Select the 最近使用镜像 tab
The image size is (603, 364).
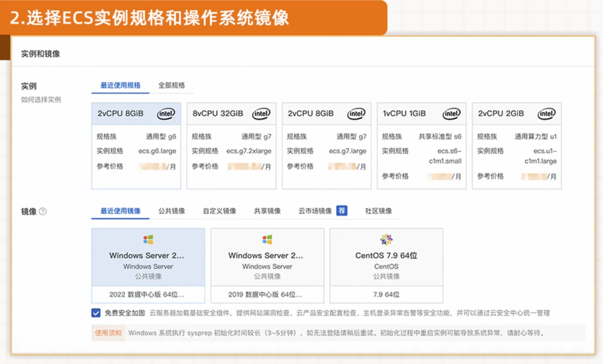click(121, 211)
